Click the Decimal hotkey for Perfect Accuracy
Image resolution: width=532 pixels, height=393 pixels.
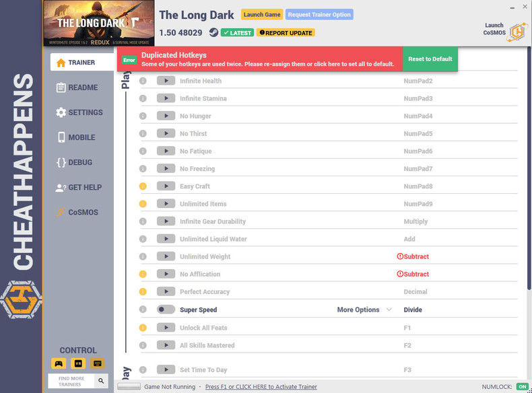(x=415, y=291)
